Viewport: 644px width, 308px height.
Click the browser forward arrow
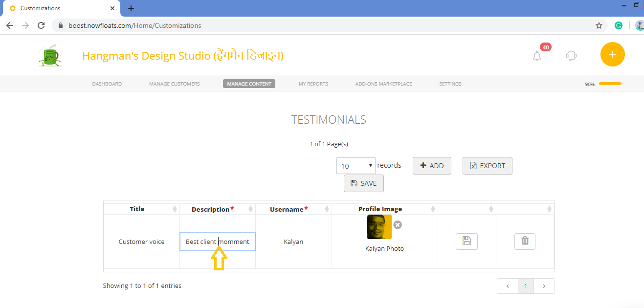click(25, 25)
